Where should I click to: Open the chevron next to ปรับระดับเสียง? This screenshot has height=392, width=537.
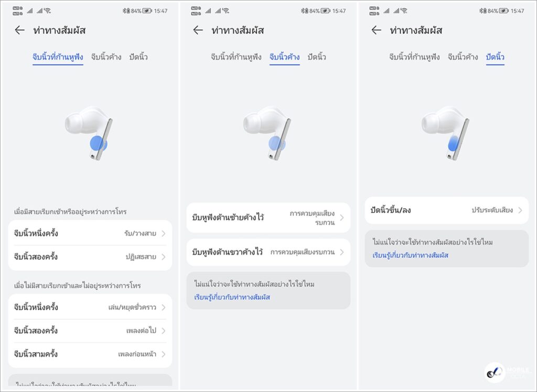[x=520, y=210]
